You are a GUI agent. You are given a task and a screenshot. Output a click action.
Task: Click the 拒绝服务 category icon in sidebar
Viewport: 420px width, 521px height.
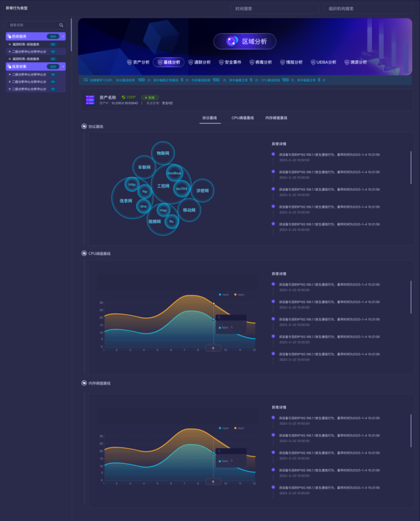9,36
